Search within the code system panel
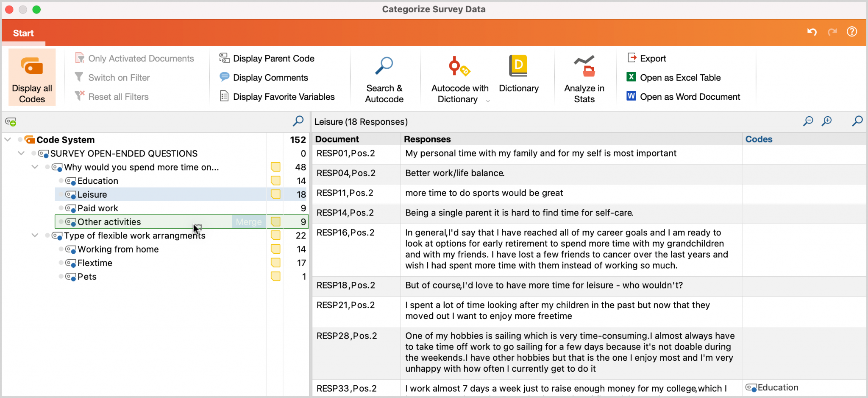 298,121
